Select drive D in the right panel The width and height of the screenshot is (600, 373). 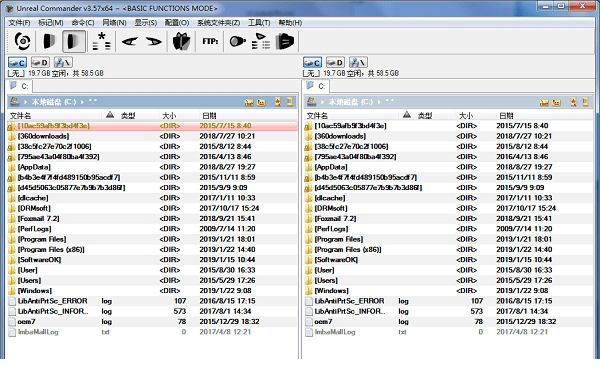point(335,62)
